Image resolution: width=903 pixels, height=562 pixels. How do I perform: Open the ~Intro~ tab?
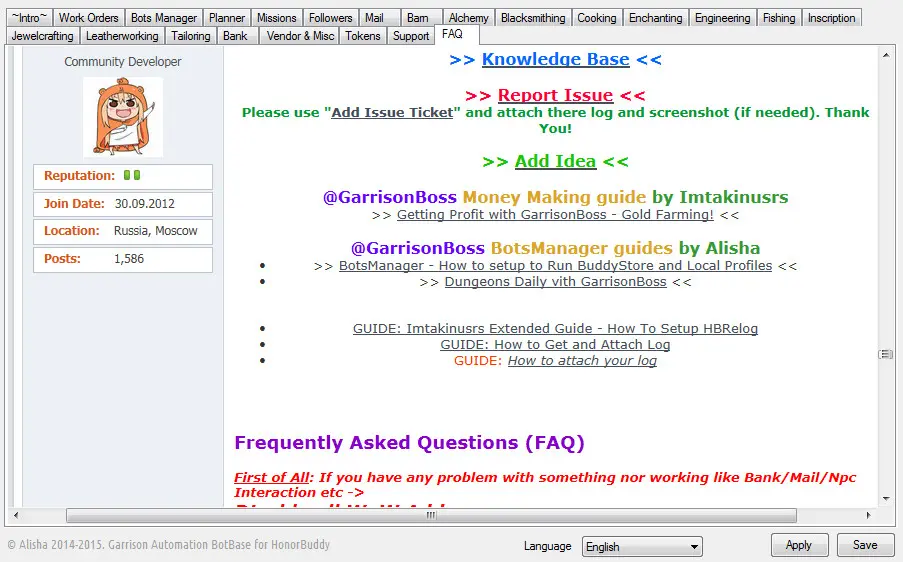29,18
